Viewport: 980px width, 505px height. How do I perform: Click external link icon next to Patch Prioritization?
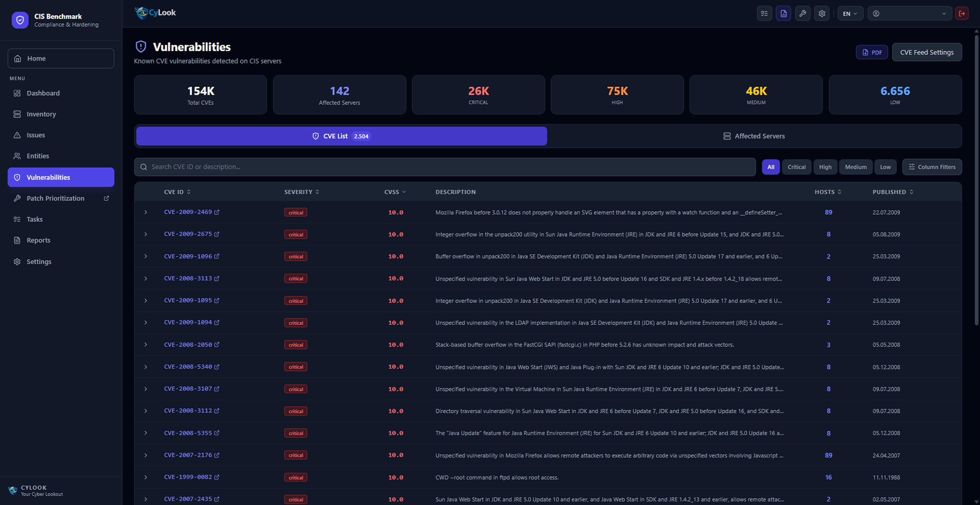[x=106, y=198]
